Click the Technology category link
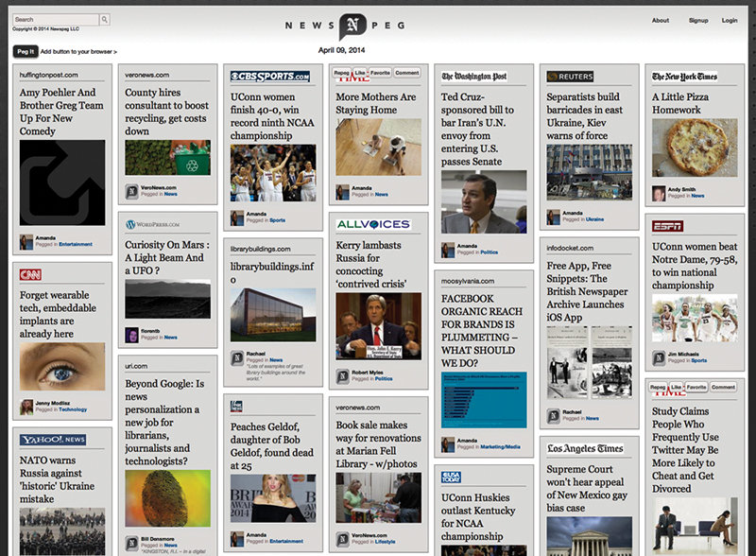 (73, 409)
